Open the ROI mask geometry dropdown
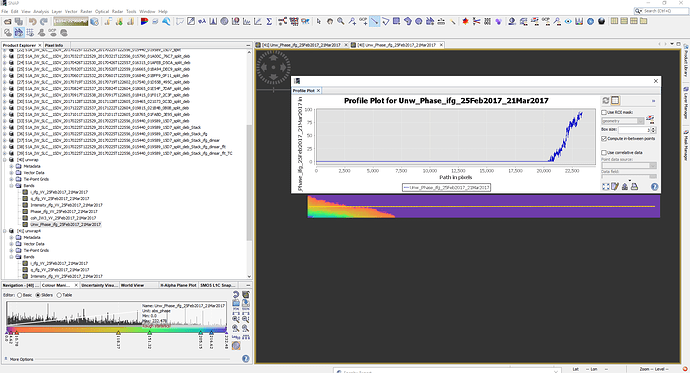The image size is (690, 373). tap(623, 121)
